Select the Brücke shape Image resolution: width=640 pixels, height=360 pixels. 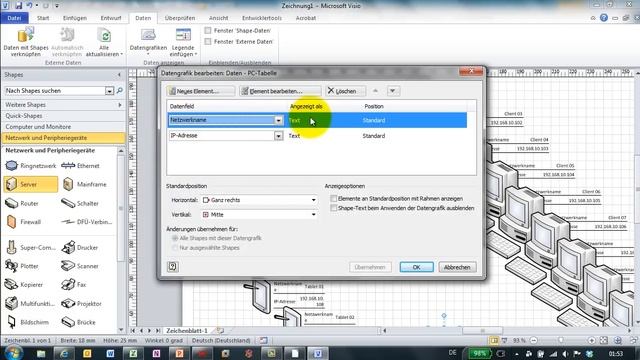click(78, 322)
